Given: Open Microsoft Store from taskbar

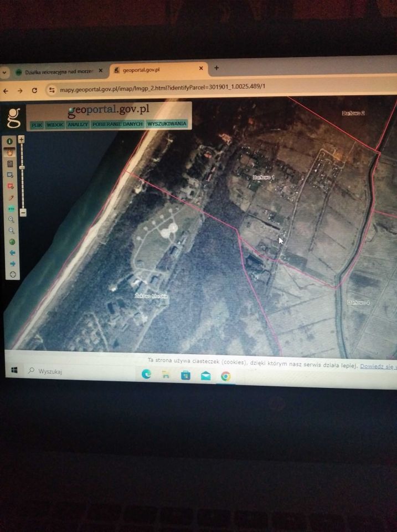Looking at the screenshot, I should pos(185,375).
